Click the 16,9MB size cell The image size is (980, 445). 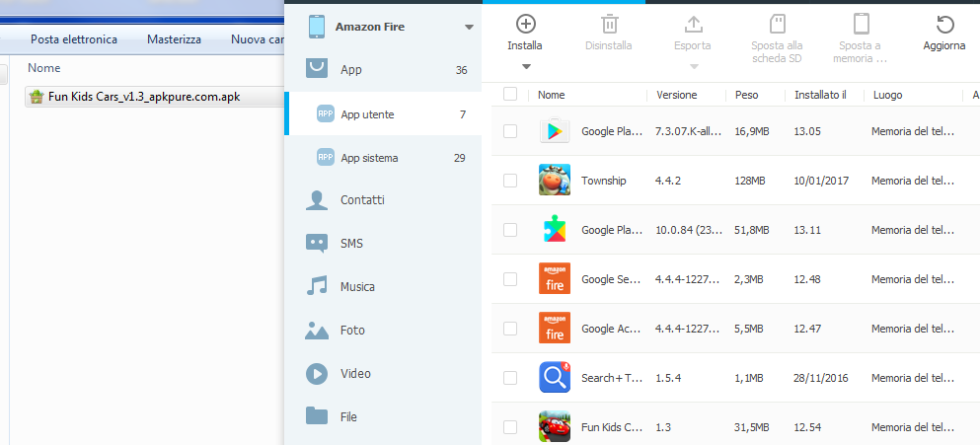point(752,131)
